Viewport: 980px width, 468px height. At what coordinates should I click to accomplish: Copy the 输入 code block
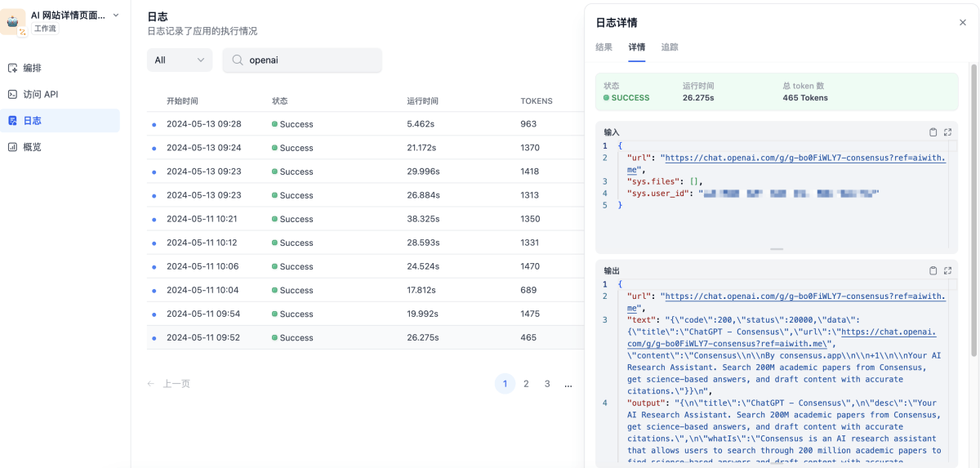933,132
